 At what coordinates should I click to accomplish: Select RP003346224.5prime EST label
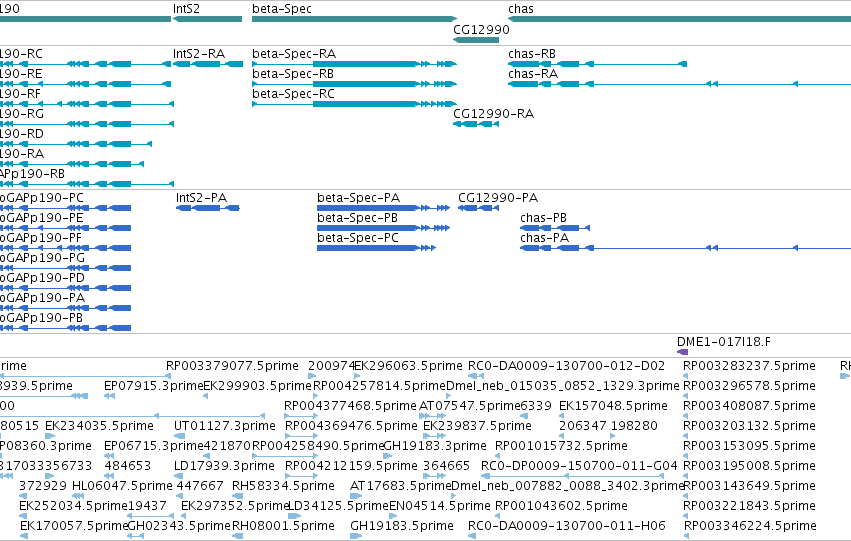pyautogui.click(x=750, y=526)
